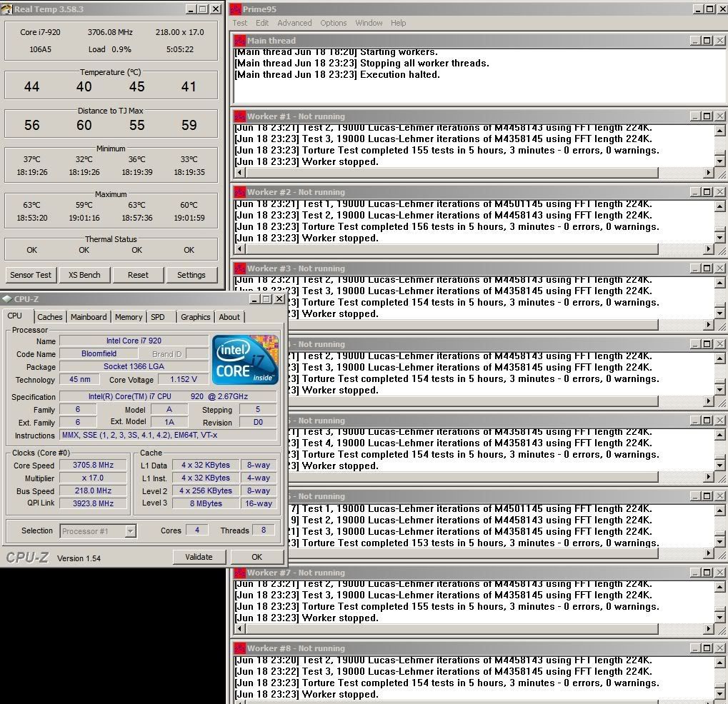728x704 pixels.
Task: Open the Window menu in Prime95
Action: [369, 23]
